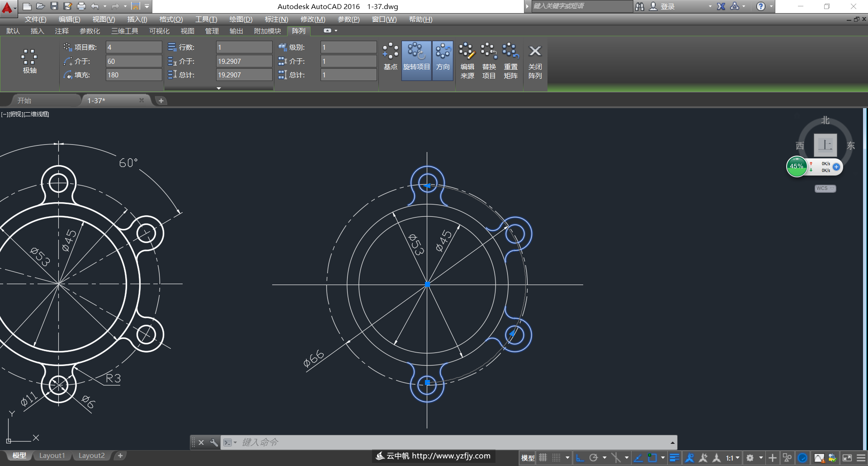Toggle 2D Object Snap in status bar
Viewport: 868px width, 466px height.
click(652, 458)
